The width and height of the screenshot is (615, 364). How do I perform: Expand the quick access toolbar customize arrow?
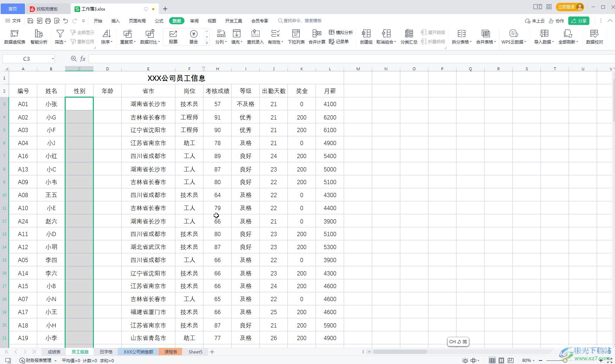pyautogui.click(x=83, y=21)
